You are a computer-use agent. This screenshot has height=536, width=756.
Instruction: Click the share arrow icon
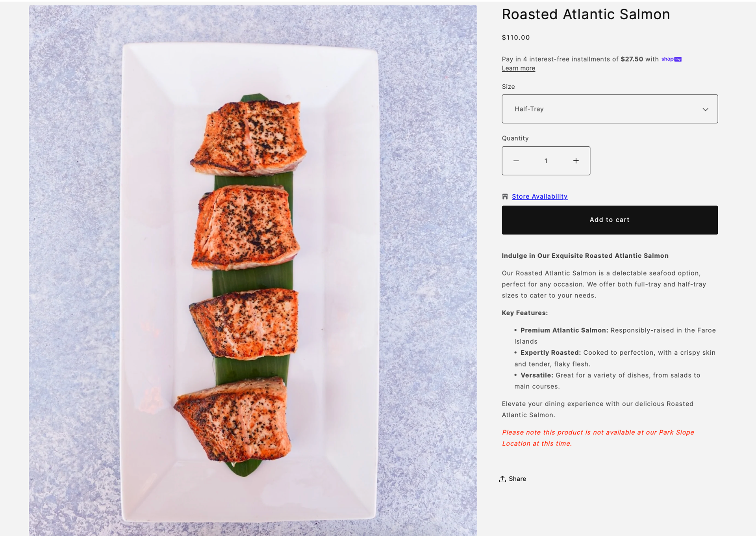point(502,479)
